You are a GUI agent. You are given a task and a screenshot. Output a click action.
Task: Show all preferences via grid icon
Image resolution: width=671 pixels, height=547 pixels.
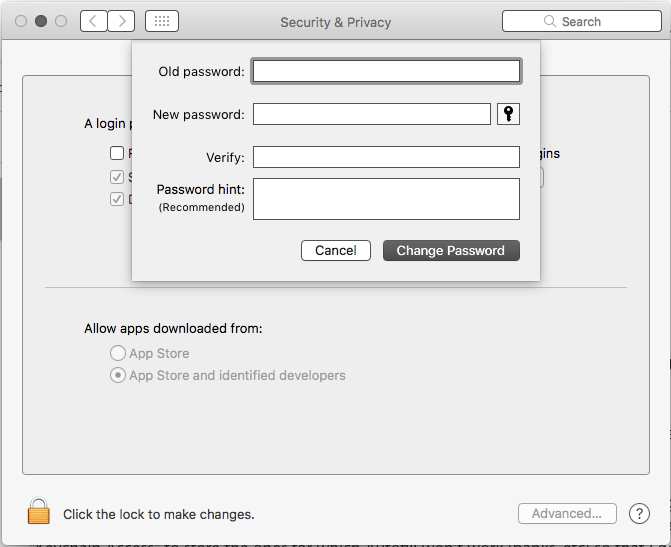[162, 21]
